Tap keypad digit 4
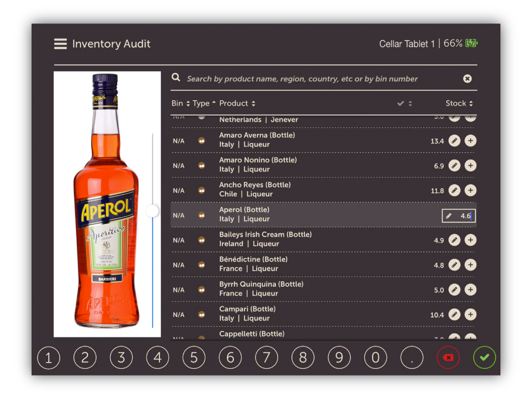Viewport: 532px width, 399px height. click(x=157, y=357)
